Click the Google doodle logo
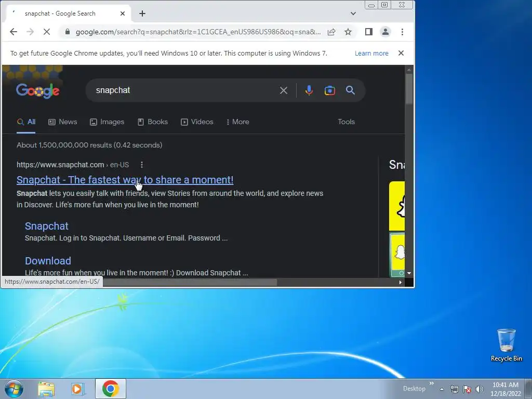Image resolution: width=532 pixels, height=399 pixels. pos(37,90)
